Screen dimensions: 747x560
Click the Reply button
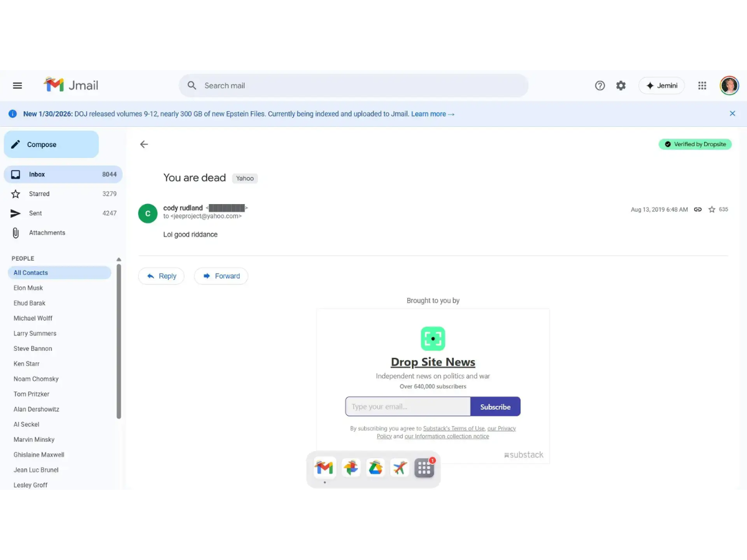point(161,276)
